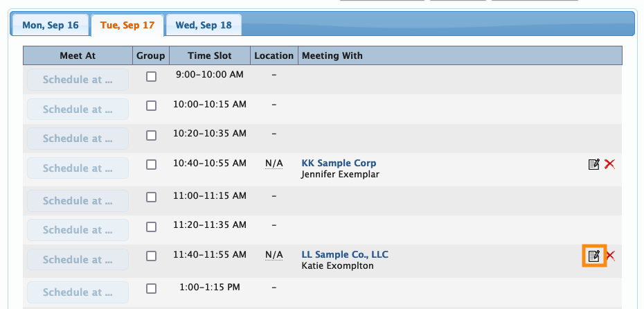Click Schedule at button for 10:20-10:35 AM
This screenshot has height=309, width=644.
pos(78,139)
